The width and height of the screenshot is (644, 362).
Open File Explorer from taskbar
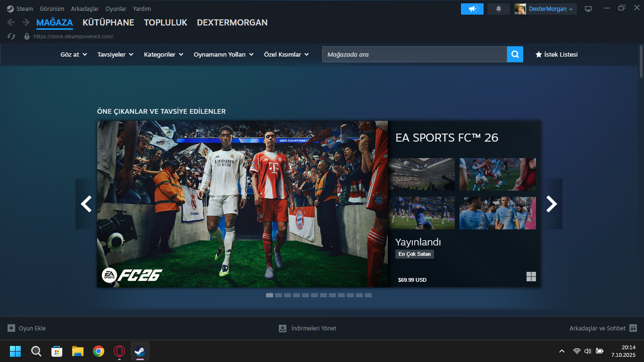pos(78,351)
